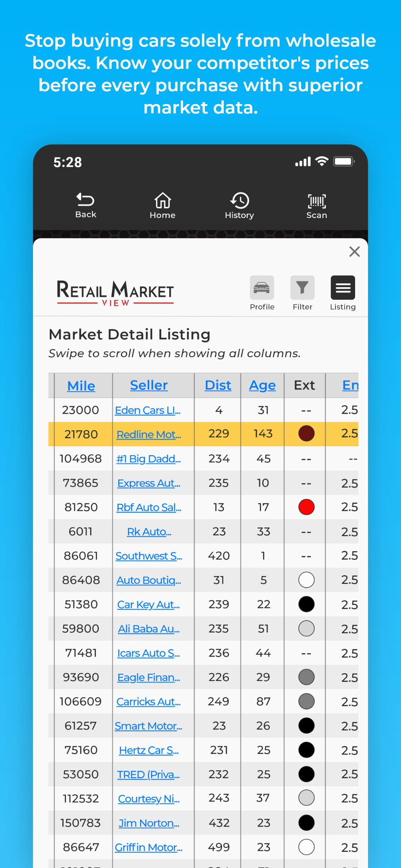
Task: Select mileage value 6011
Action: pyautogui.click(x=81, y=532)
